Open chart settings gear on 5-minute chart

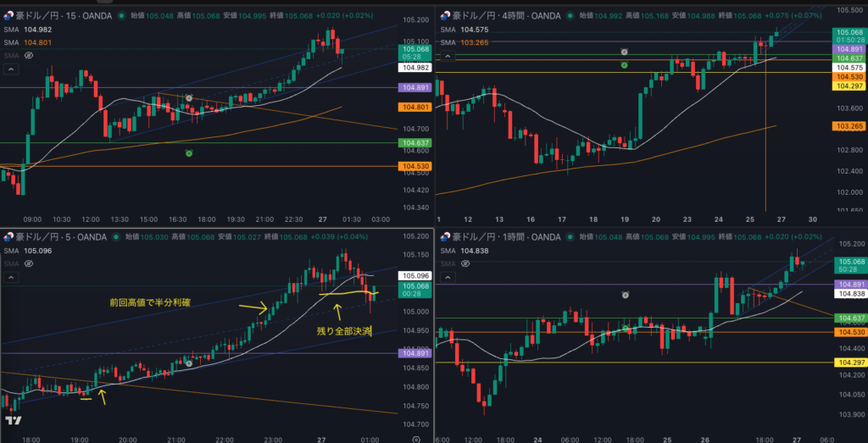click(x=416, y=438)
